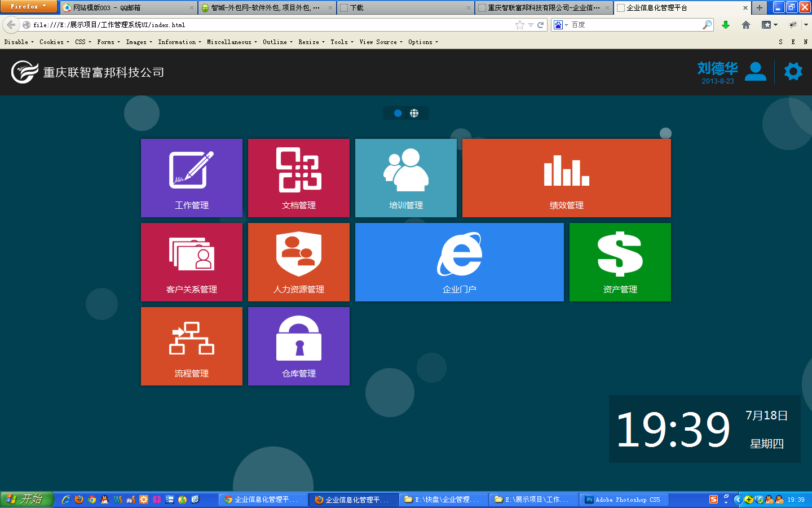Screen dimensions: 812x508
Task: Close the 企业信息化管理平台 tab
Action: pos(745,8)
